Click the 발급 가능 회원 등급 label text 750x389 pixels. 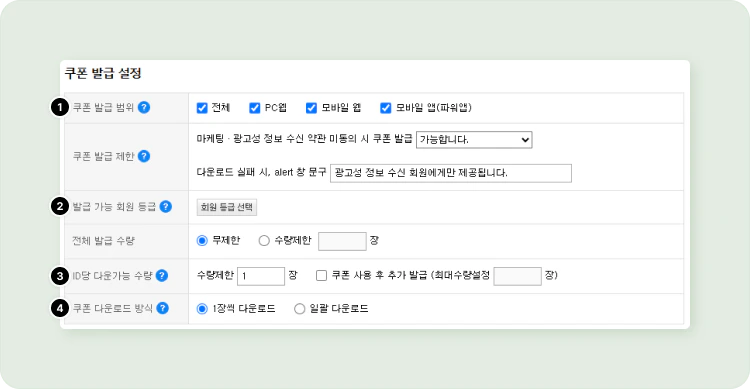[114, 207]
